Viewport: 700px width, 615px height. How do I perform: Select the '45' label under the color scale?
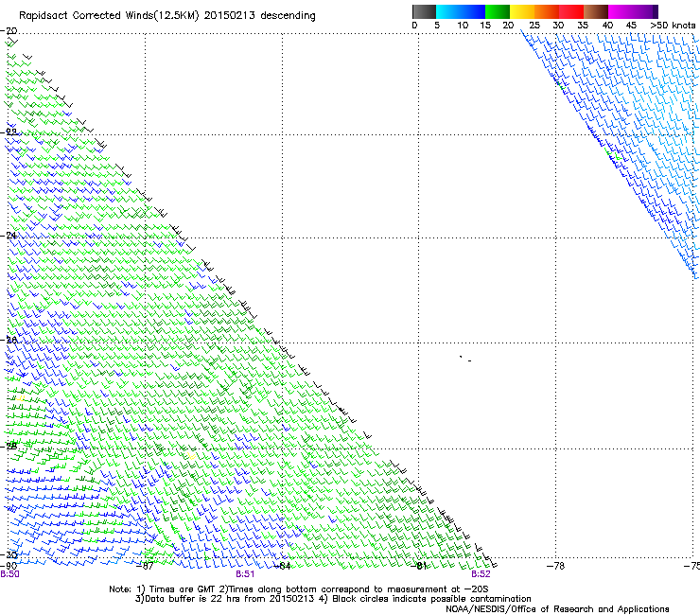tap(631, 26)
